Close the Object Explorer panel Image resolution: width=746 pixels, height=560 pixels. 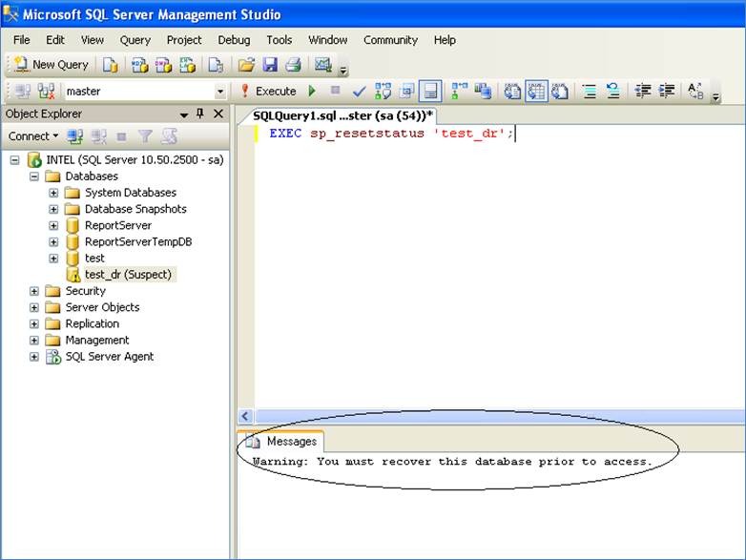[x=218, y=114]
